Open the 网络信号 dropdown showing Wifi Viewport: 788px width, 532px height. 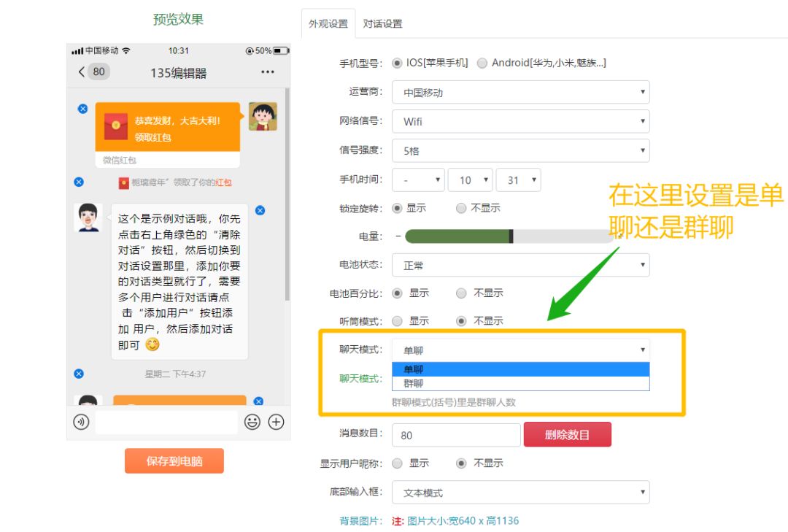coord(521,122)
